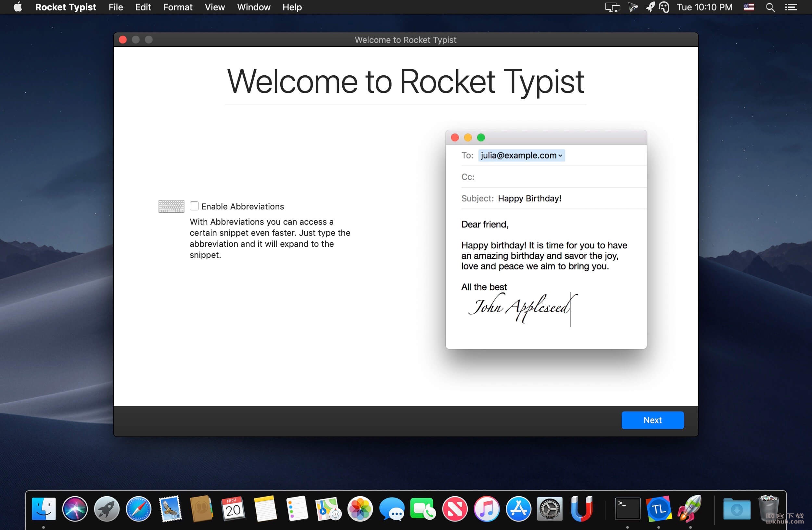Viewport: 812px width, 530px height.
Task: Open the magnet app in Dock
Action: tap(581, 509)
